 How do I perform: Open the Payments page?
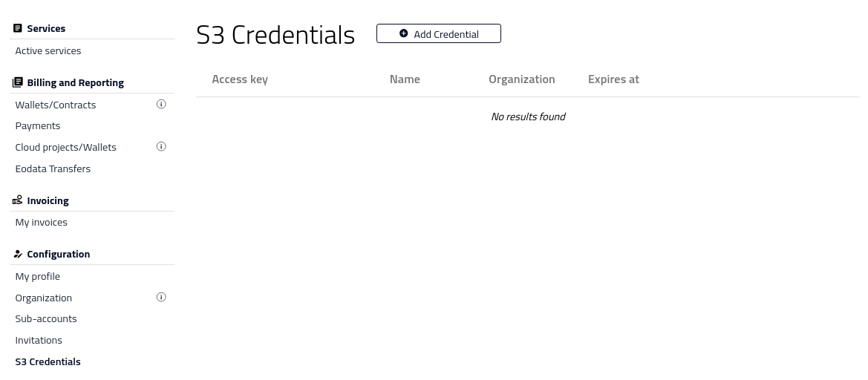tap(38, 126)
